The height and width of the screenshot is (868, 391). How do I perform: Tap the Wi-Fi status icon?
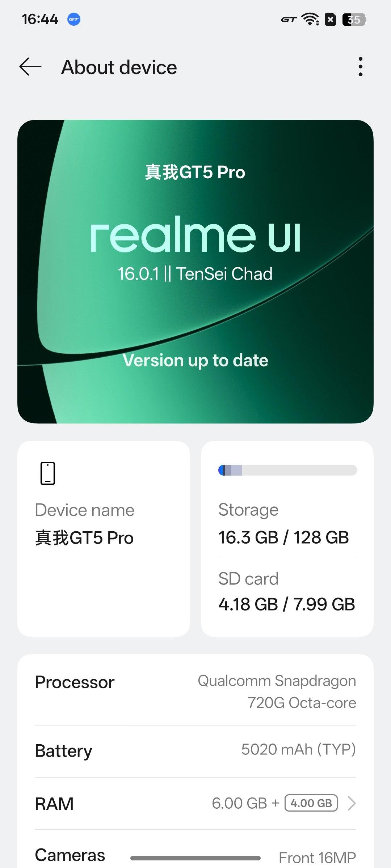click(311, 19)
